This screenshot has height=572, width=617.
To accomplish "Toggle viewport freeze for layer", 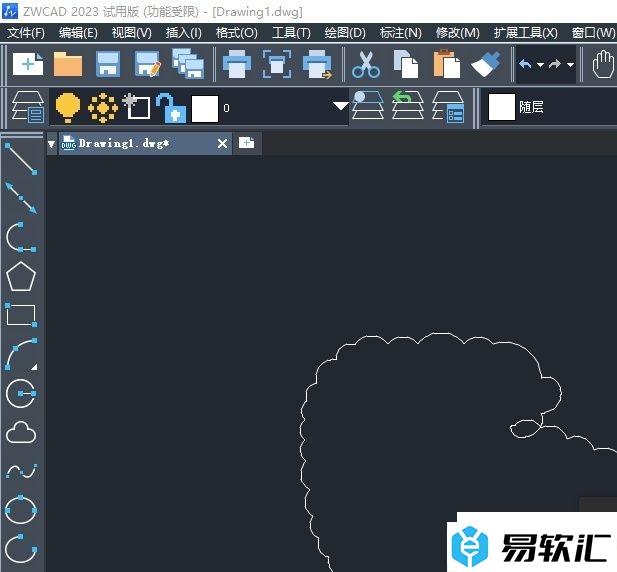I will 136,106.
